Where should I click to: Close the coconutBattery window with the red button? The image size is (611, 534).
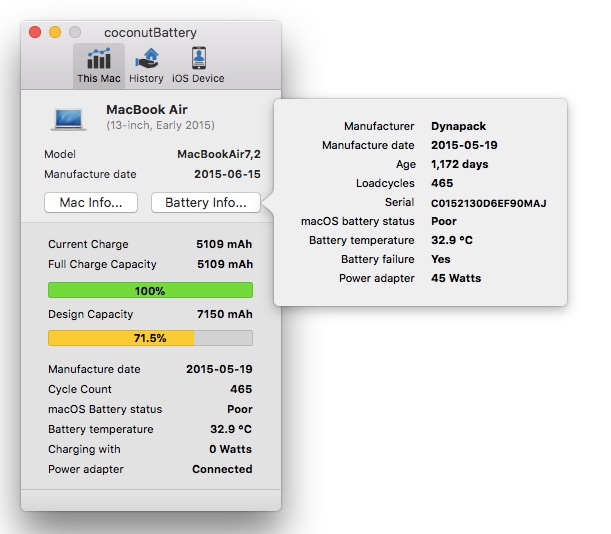[35, 32]
